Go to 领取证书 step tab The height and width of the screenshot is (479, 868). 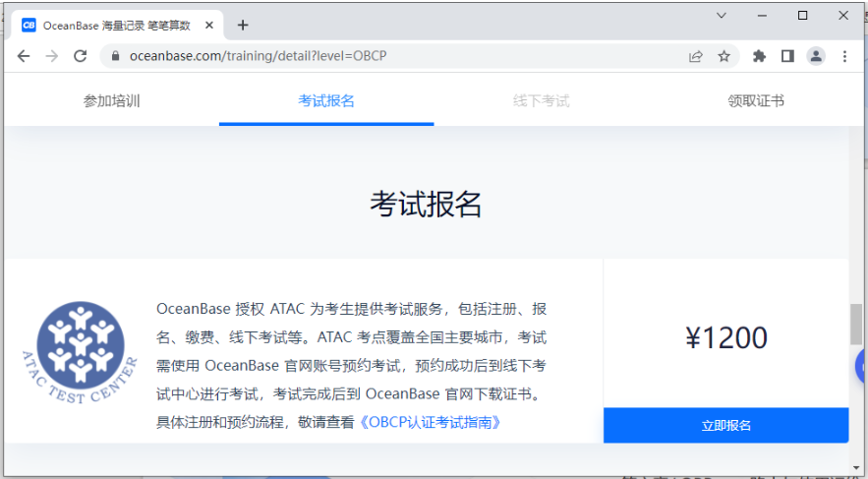pyautogui.click(x=756, y=100)
